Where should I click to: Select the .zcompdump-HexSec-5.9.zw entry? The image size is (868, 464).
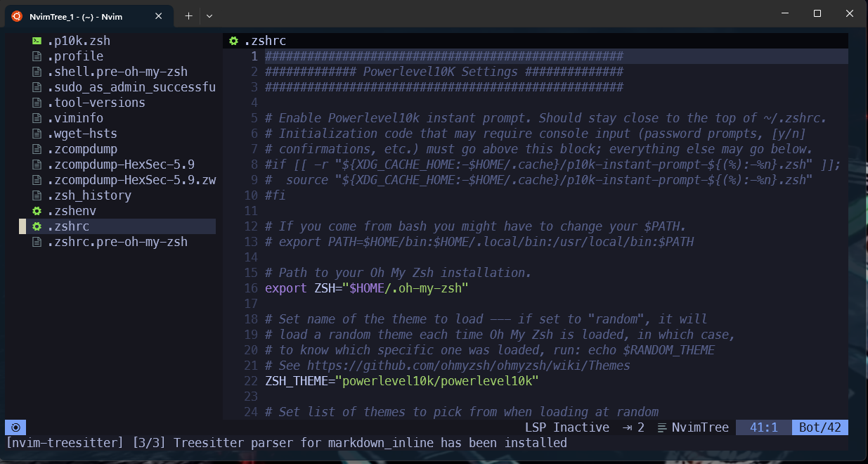point(131,180)
